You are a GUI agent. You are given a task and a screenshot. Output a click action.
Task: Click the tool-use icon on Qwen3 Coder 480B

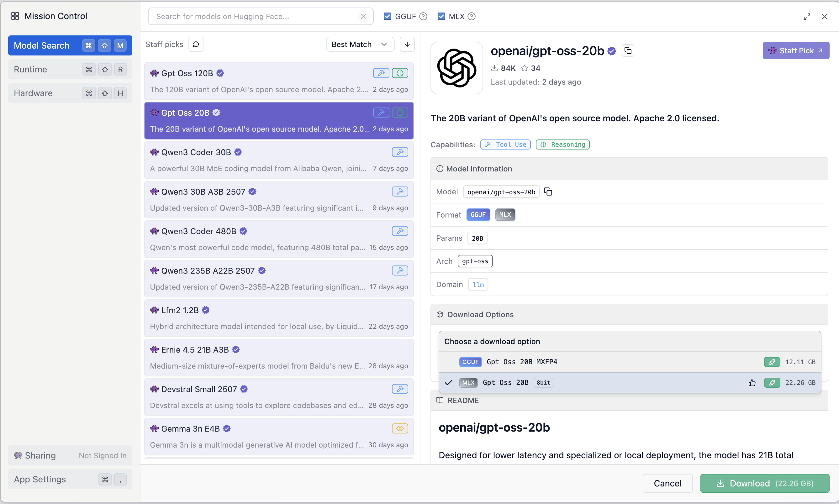tap(400, 231)
